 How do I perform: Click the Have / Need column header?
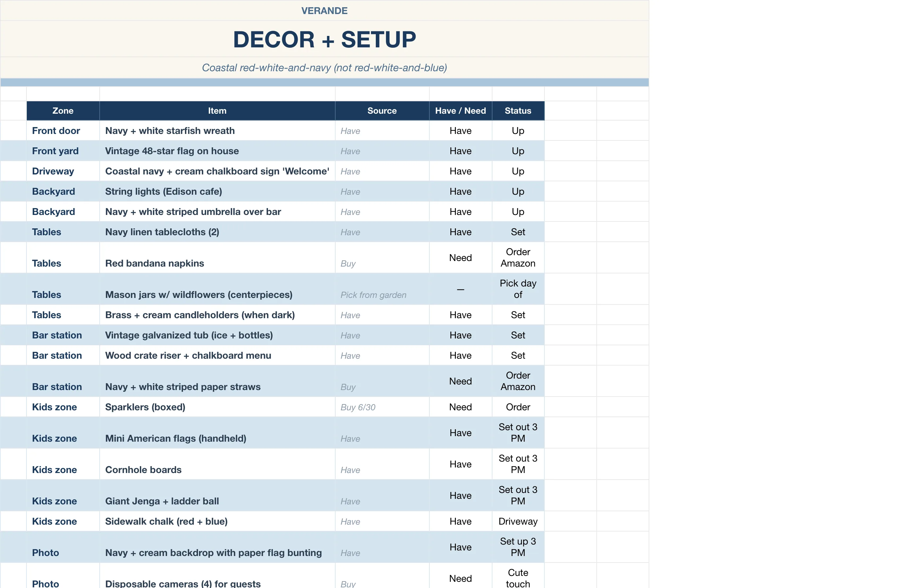point(460,111)
